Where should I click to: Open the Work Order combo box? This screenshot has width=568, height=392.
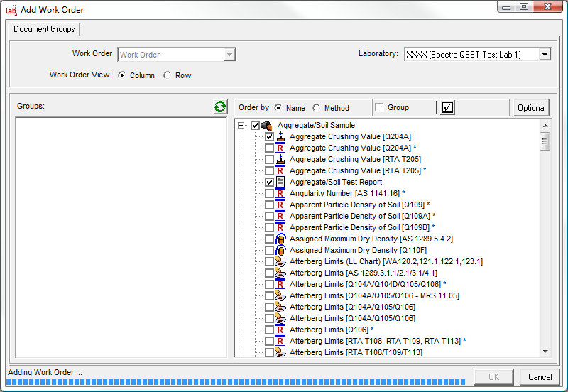click(x=229, y=55)
